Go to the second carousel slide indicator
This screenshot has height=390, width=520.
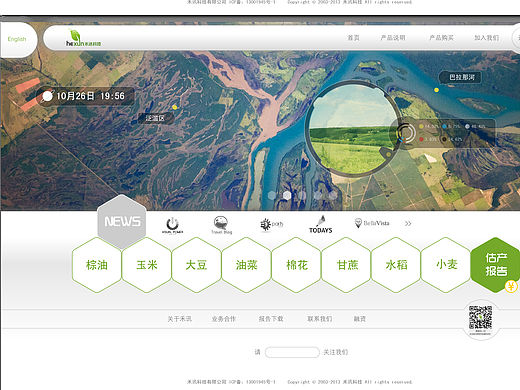pyautogui.click(x=287, y=195)
